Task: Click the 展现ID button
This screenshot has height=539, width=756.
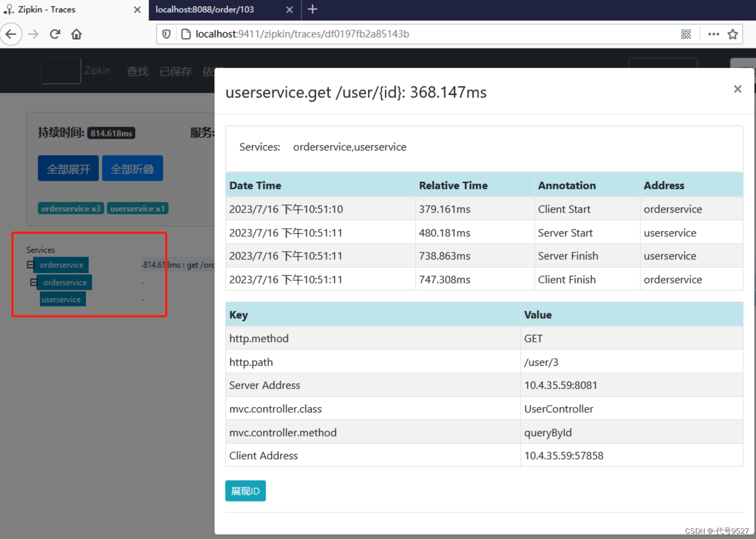Action: (x=245, y=491)
